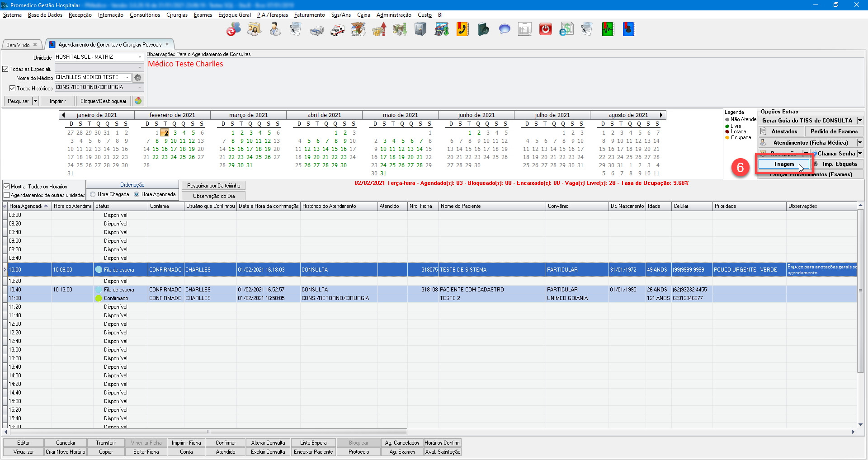Viewport: 868px width, 460px height.
Task: Click the gear icon beside Nome do Médico
Action: click(x=138, y=78)
